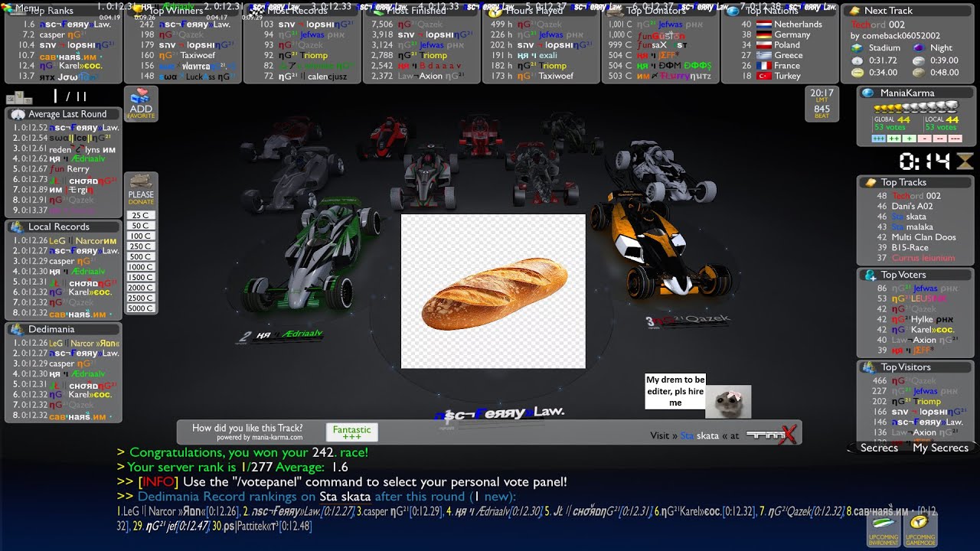
Task: Click the Local Records icon
Action: [x=18, y=227]
